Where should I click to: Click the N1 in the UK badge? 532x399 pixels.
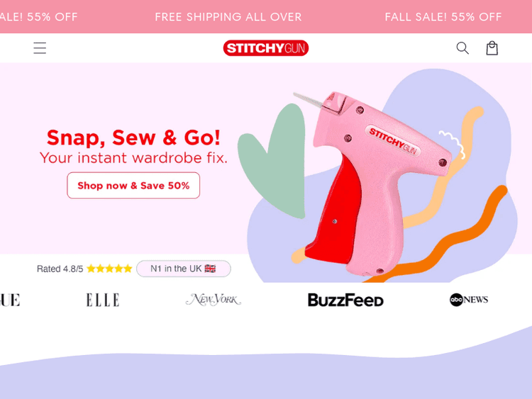(x=184, y=269)
